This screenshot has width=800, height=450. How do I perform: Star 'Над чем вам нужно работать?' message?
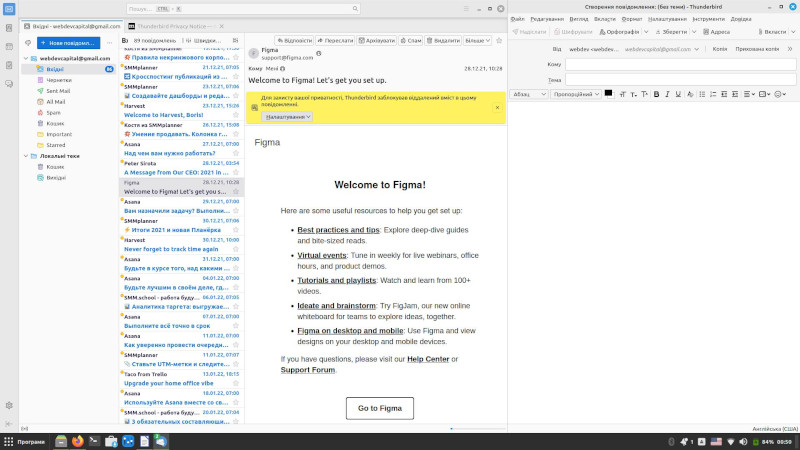(236, 153)
